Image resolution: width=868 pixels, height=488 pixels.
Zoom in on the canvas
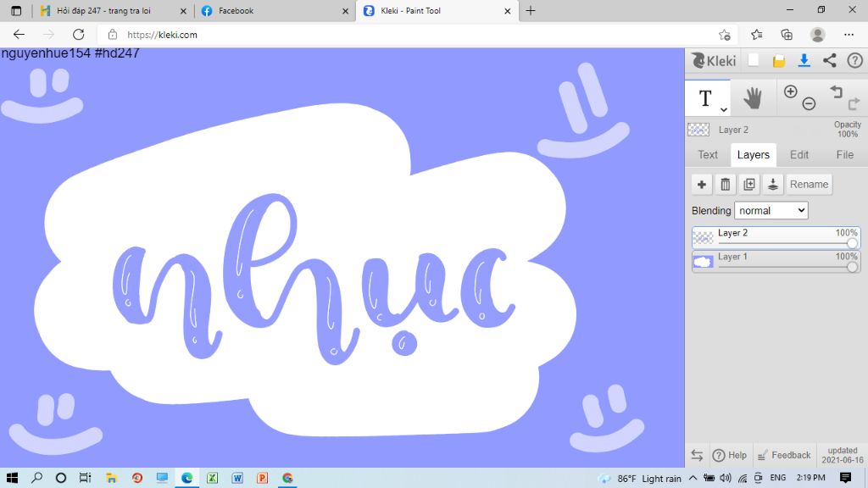791,91
